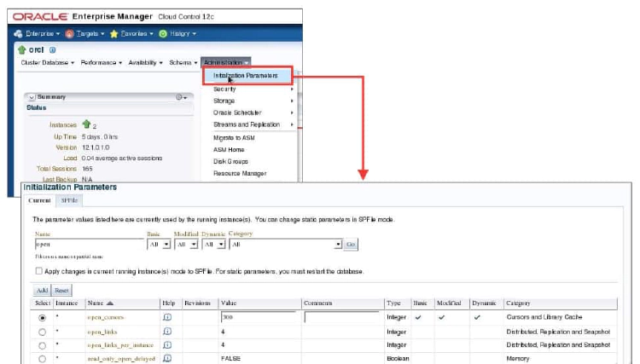Viewport: 640px width, 364px height.
Task: Switch to the SPFile tab
Action: tap(69, 200)
